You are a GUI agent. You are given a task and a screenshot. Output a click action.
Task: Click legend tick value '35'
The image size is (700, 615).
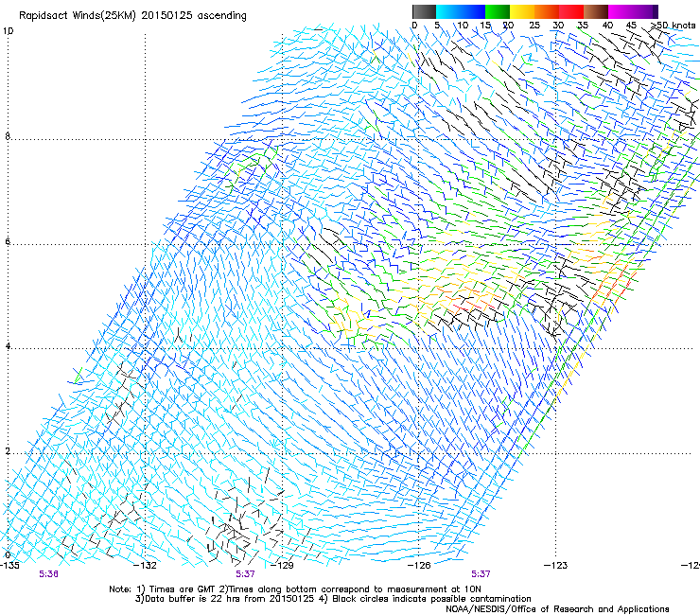coord(583,26)
